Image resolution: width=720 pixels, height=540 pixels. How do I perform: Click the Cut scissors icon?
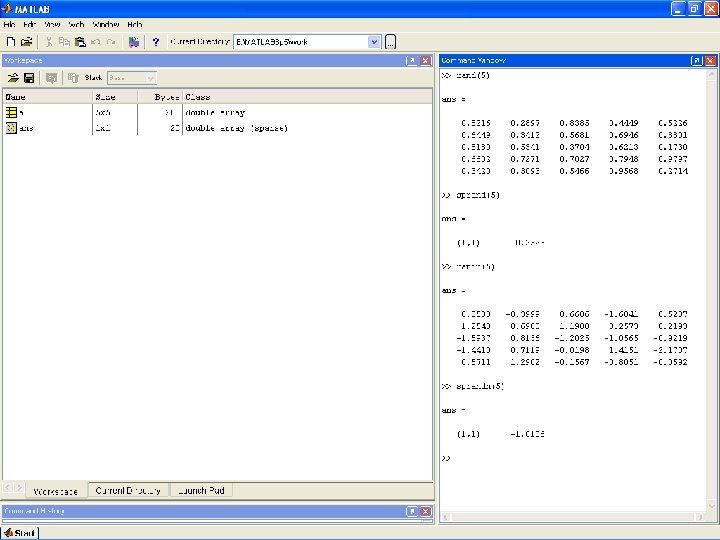(x=49, y=42)
